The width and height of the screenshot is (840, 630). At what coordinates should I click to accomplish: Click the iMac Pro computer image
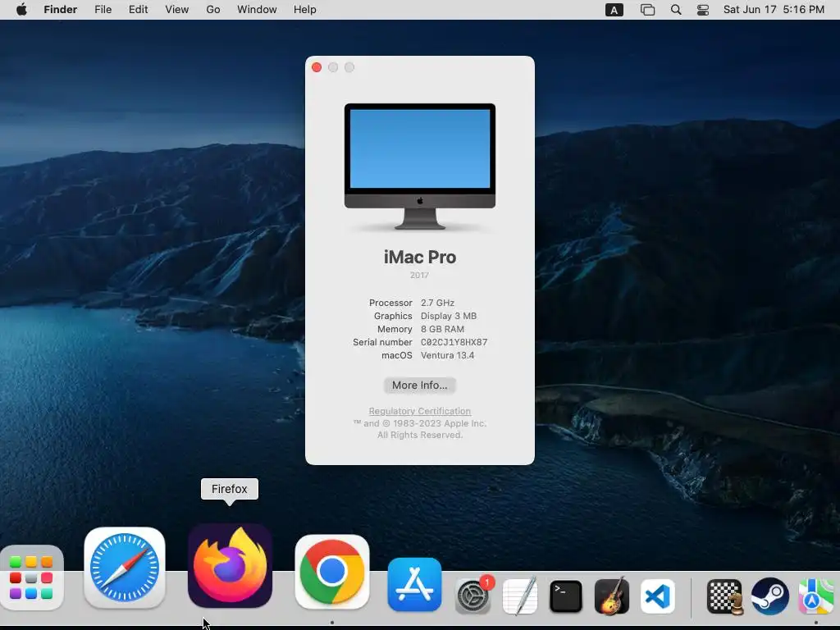pyautogui.click(x=419, y=167)
